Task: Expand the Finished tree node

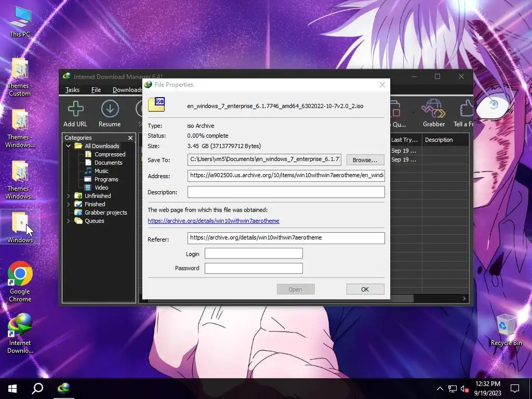Action: click(68, 204)
